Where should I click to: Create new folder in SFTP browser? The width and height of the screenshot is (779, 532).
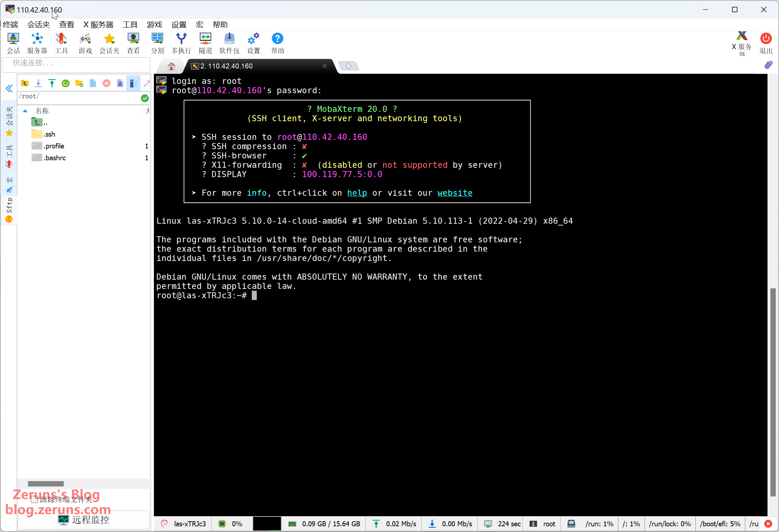79,84
